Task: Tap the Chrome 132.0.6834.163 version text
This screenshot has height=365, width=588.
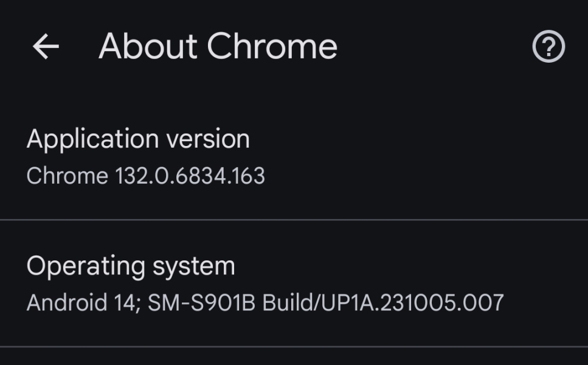Action: [145, 176]
